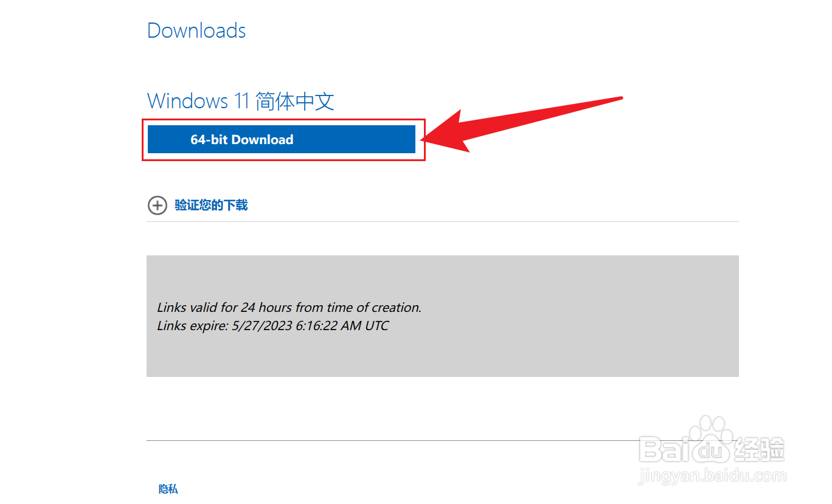Click the 'Links expire' timestamp line
The width and height of the screenshot is (832, 504).
(272, 325)
